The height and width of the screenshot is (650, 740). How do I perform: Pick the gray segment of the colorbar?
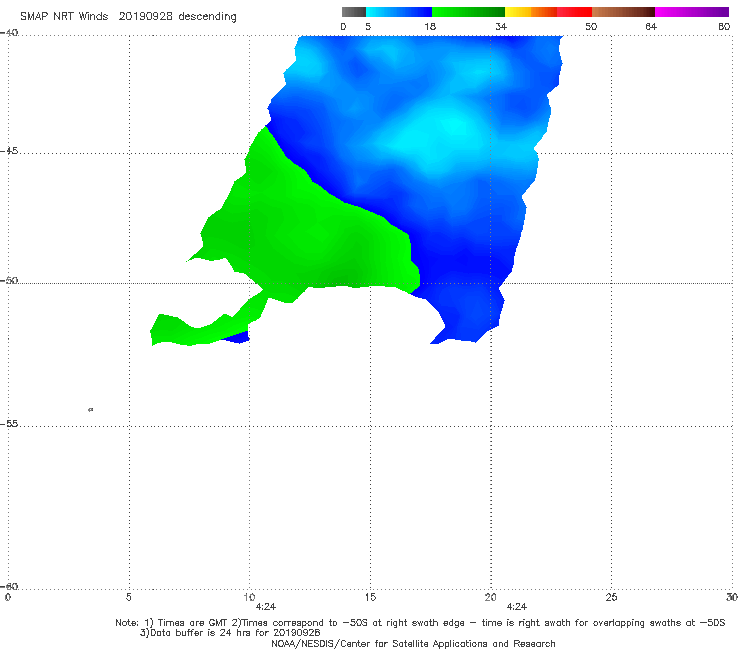(353, 12)
